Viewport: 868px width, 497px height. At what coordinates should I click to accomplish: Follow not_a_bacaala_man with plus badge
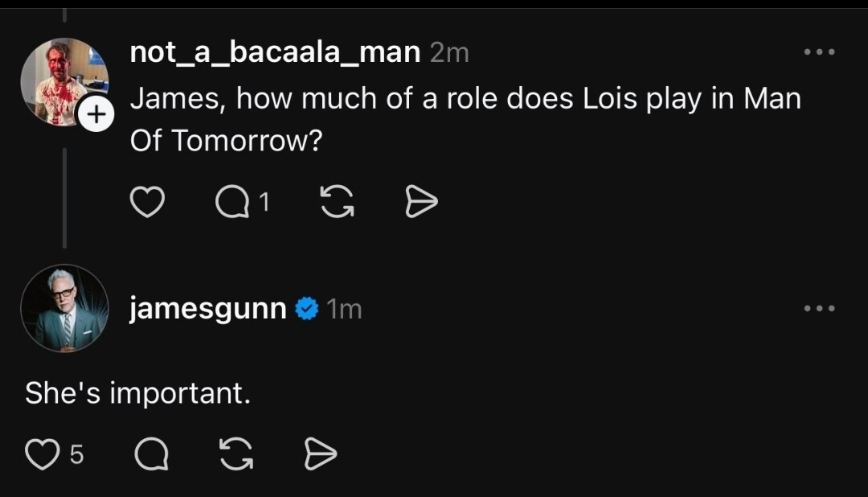click(x=96, y=116)
